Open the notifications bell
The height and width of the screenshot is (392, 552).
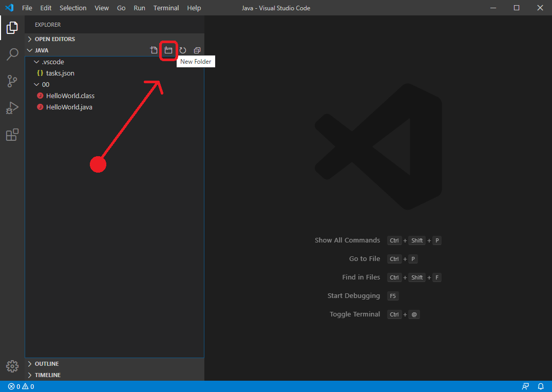[x=541, y=386]
